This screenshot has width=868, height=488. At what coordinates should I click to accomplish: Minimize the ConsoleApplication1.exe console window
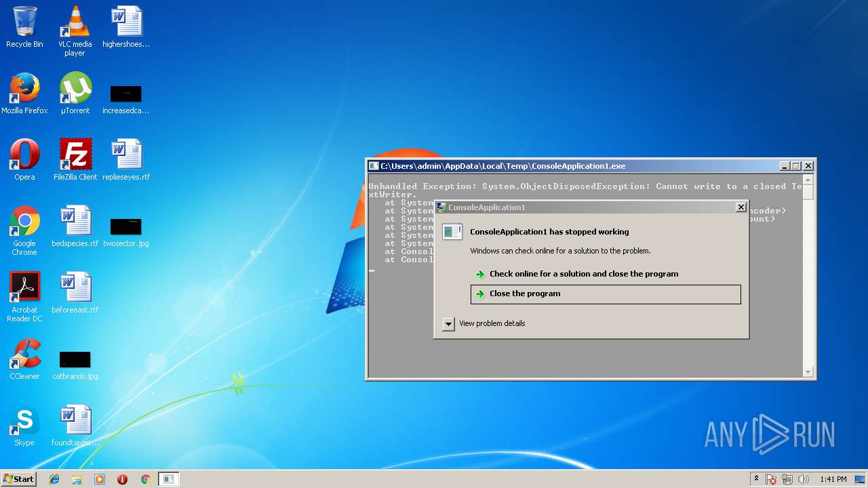785,166
